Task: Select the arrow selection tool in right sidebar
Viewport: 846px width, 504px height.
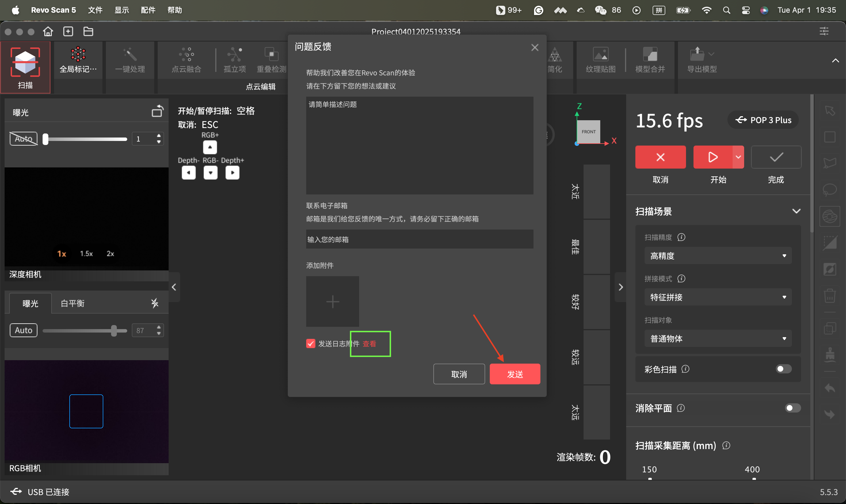Action: pyautogui.click(x=830, y=111)
